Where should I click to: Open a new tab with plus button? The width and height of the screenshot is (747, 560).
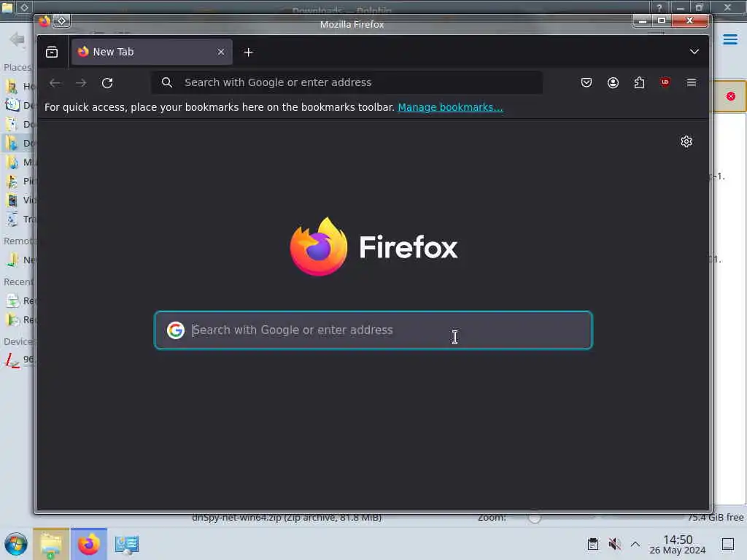click(x=248, y=52)
